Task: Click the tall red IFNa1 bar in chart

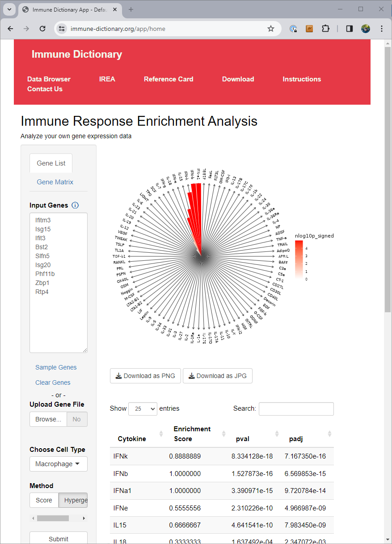Action: 199,215
